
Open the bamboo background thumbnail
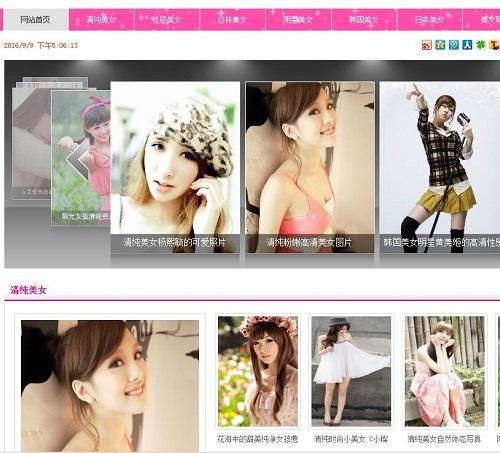coord(444,371)
